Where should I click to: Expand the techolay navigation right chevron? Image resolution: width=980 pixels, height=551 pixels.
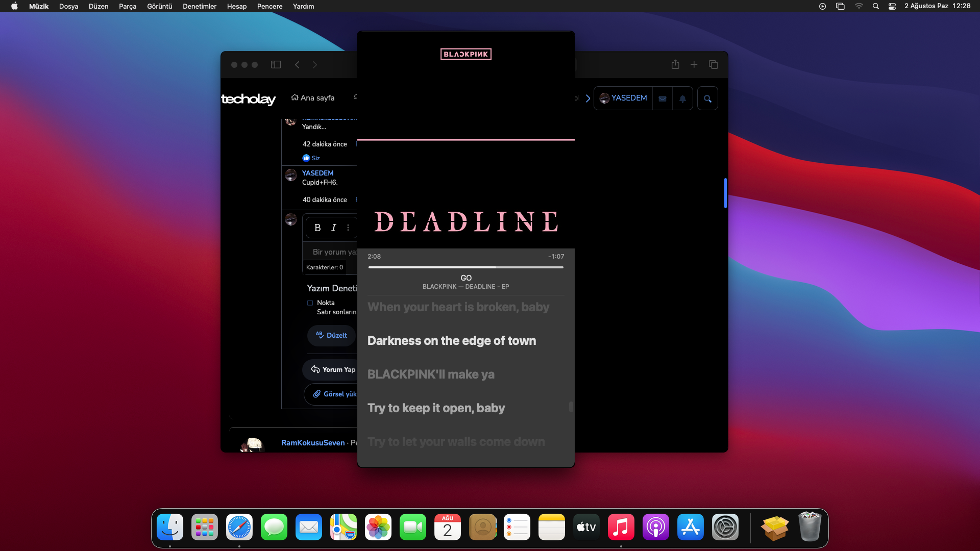pos(588,98)
